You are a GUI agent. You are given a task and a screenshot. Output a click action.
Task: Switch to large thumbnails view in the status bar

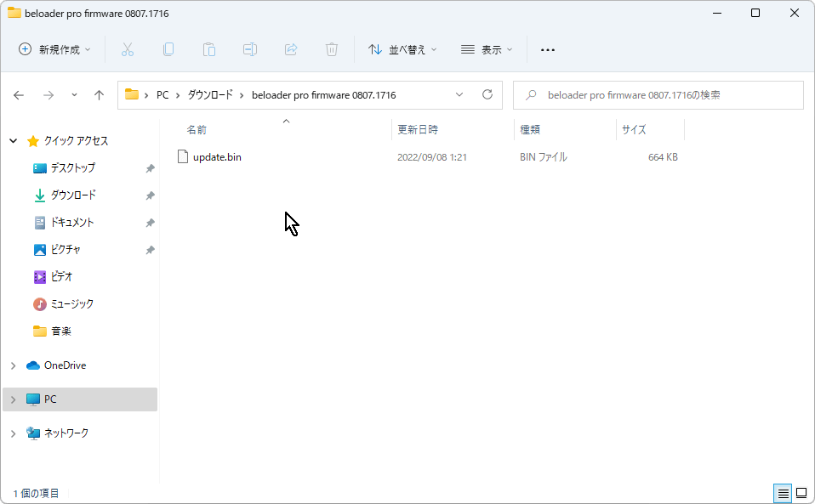pyautogui.click(x=801, y=493)
